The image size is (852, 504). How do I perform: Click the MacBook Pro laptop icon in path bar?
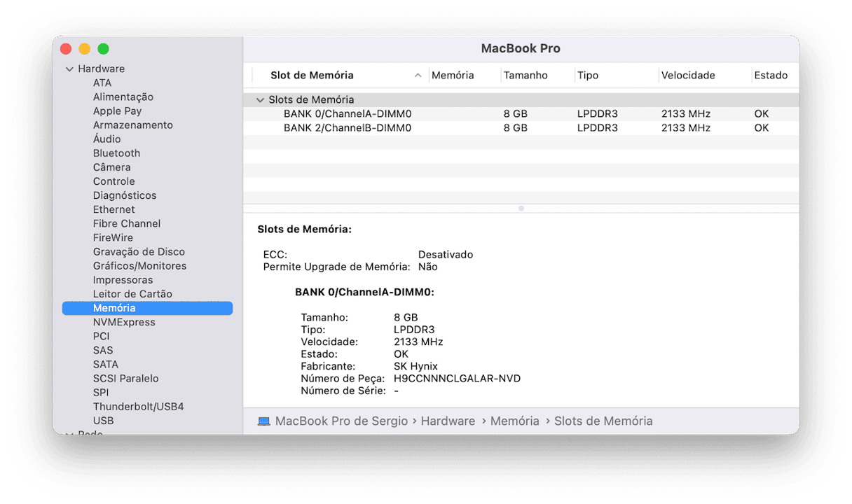[264, 421]
